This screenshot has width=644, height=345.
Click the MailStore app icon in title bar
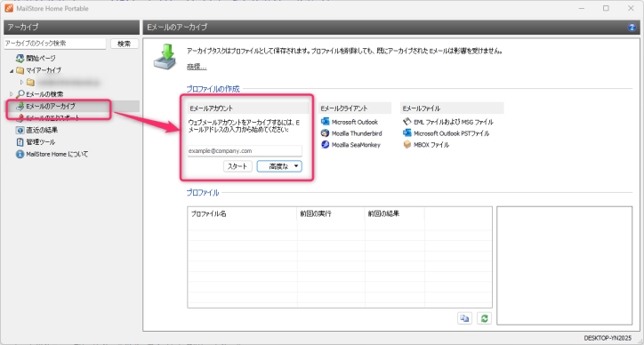[x=9, y=8]
